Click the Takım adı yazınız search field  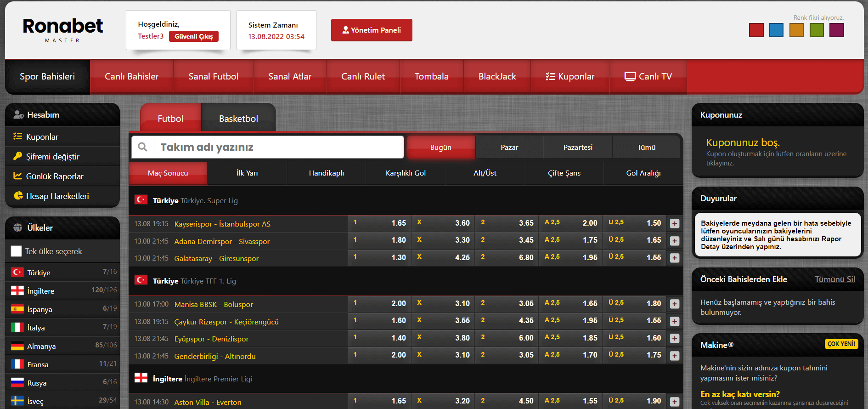click(278, 147)
